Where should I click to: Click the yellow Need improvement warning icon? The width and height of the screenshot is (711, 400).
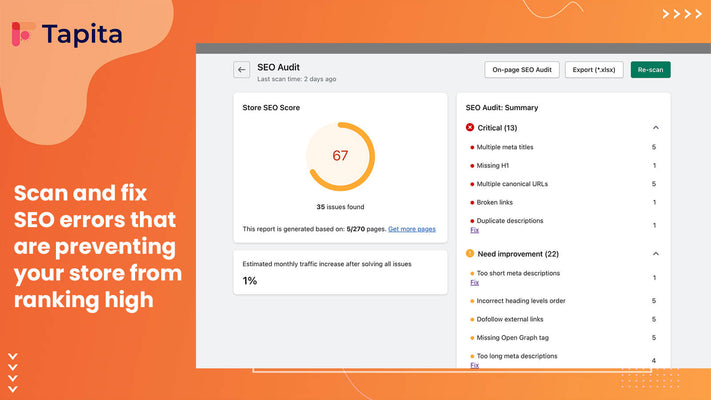tap(471, 254)
